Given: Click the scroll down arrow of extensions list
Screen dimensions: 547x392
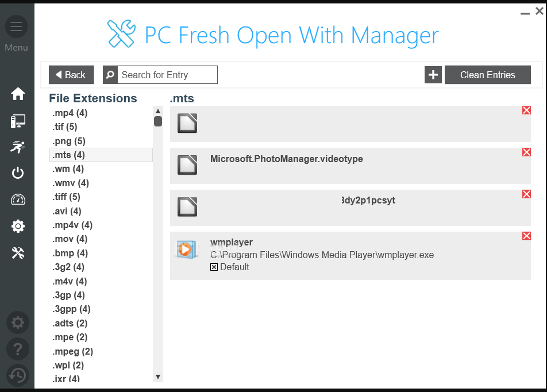Looking at the screenshot, I should click(x=158, y=377).
